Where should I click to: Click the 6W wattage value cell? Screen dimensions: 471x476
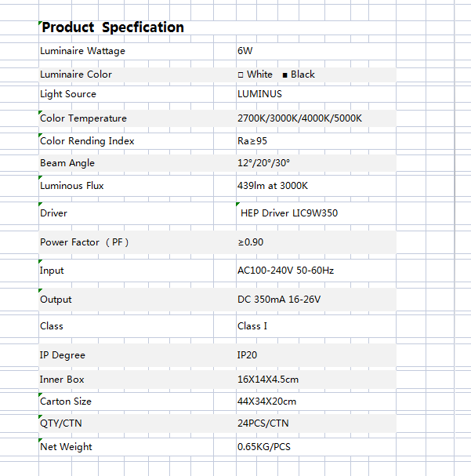(245, 51)
